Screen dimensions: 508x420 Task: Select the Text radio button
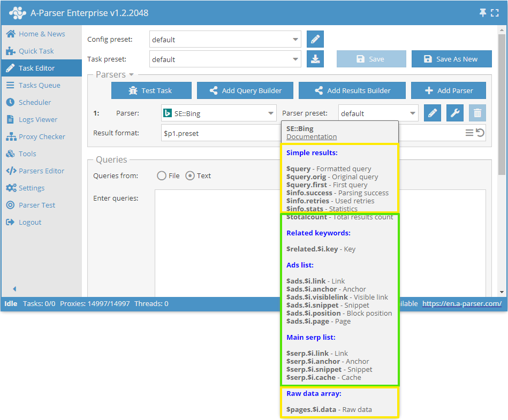click(190, 175)
